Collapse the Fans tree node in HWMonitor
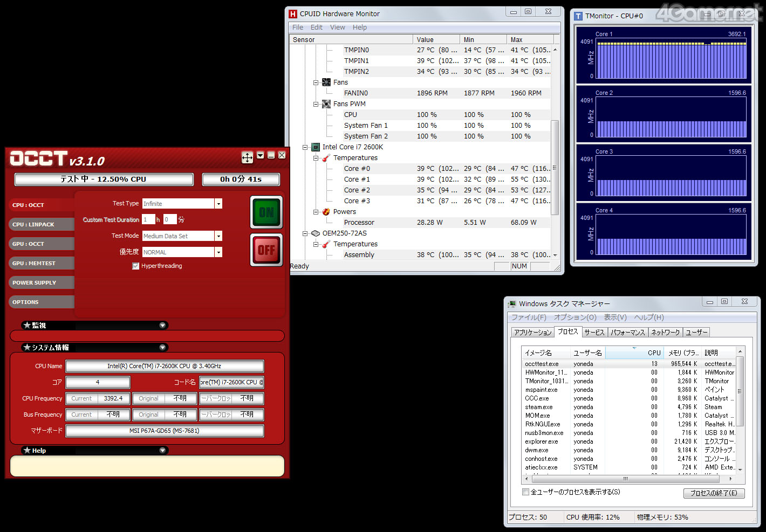Image resolution: width=766 pixels, height=532 pixels. [x=316, y=82]
